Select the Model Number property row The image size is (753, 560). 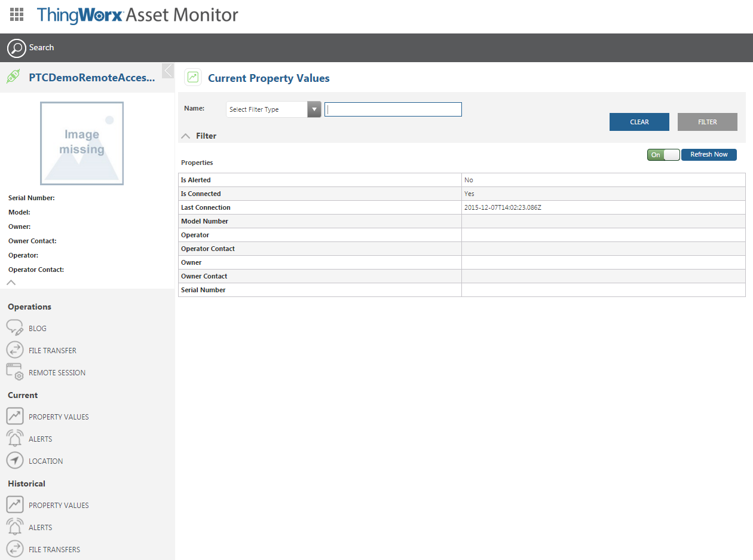[x=462, y=221]
